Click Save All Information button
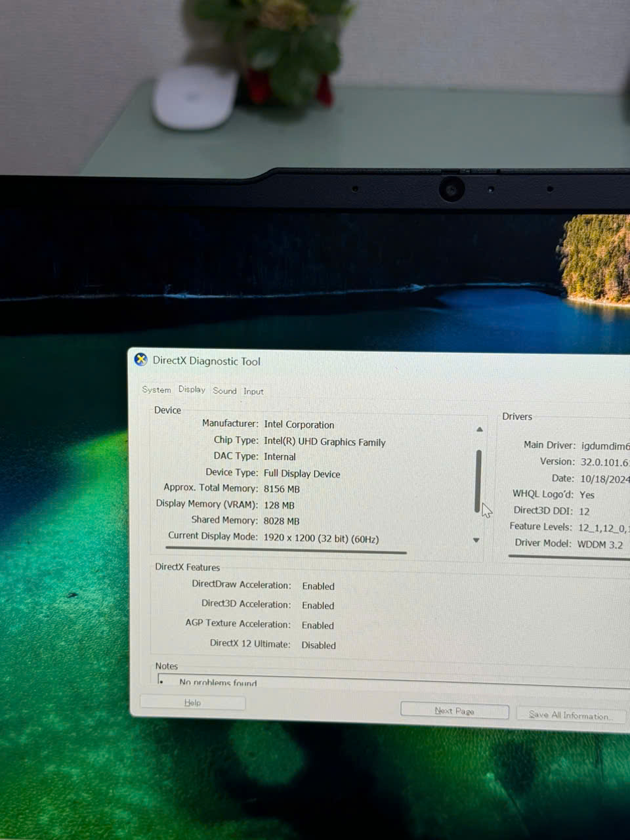The width and height of the screenshot is (630, 840). [x=570, y=715]
